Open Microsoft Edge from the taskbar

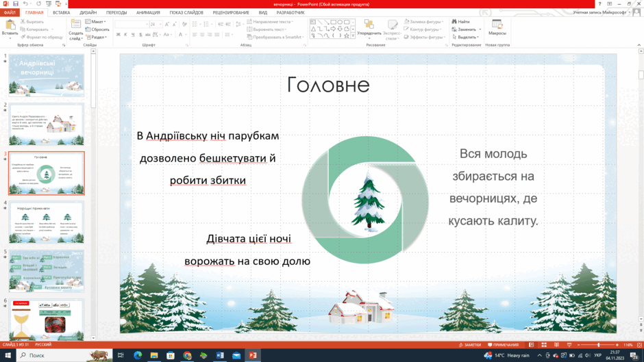pyautogui.click(x=138, y=355)
